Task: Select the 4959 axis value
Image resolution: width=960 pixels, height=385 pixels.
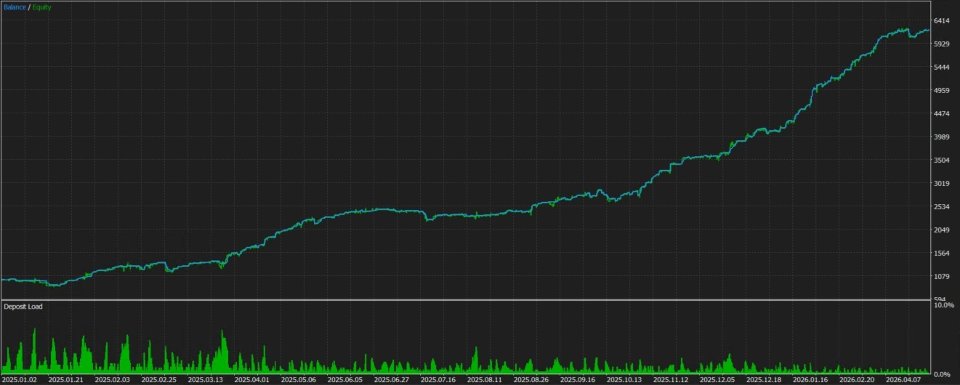Action: coord(941,90)
